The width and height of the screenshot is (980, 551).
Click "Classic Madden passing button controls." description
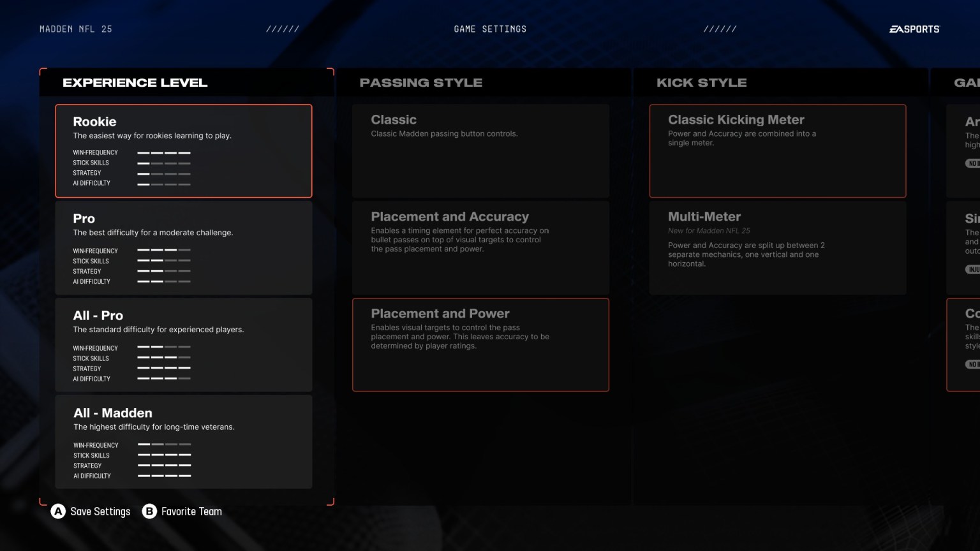click(444, 134)
